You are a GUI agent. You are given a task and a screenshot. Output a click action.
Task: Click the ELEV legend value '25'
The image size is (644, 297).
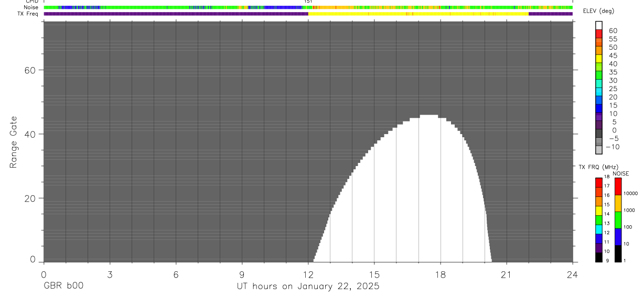pos(613,89)
